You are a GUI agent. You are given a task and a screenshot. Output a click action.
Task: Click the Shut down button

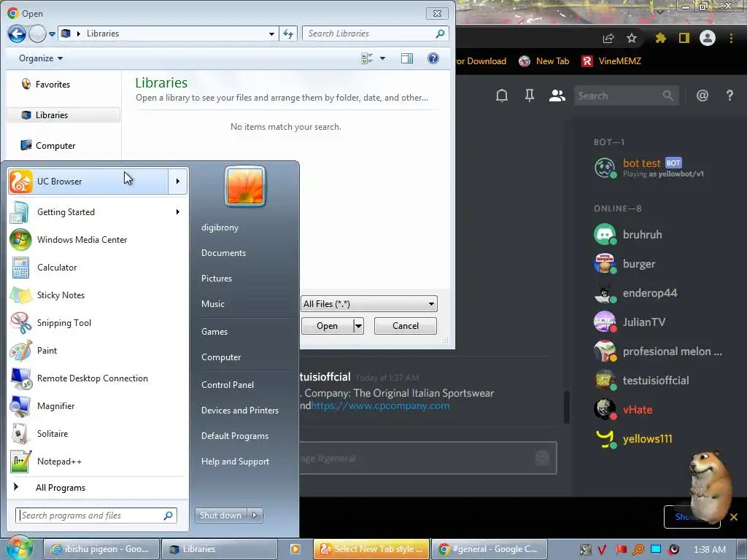[x=220, y=516]
